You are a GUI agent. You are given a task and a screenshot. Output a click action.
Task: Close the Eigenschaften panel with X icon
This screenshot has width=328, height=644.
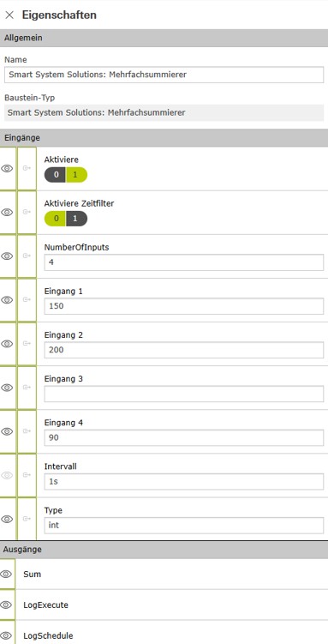[9, 15]
